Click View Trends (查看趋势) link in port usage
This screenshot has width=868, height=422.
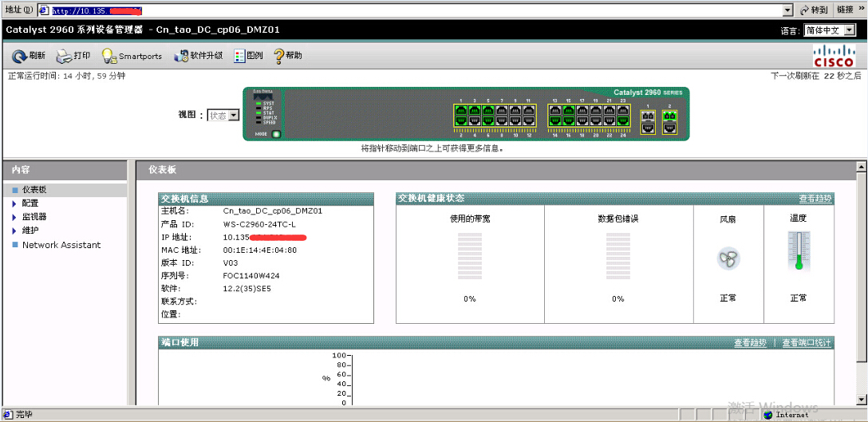tap(750, 343)
